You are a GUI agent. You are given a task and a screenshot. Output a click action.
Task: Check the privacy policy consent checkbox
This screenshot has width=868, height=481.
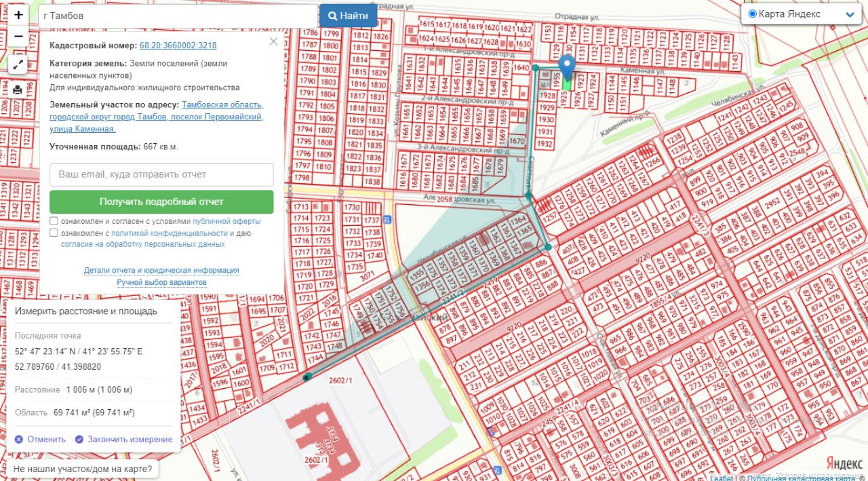(x=54, y=233)
